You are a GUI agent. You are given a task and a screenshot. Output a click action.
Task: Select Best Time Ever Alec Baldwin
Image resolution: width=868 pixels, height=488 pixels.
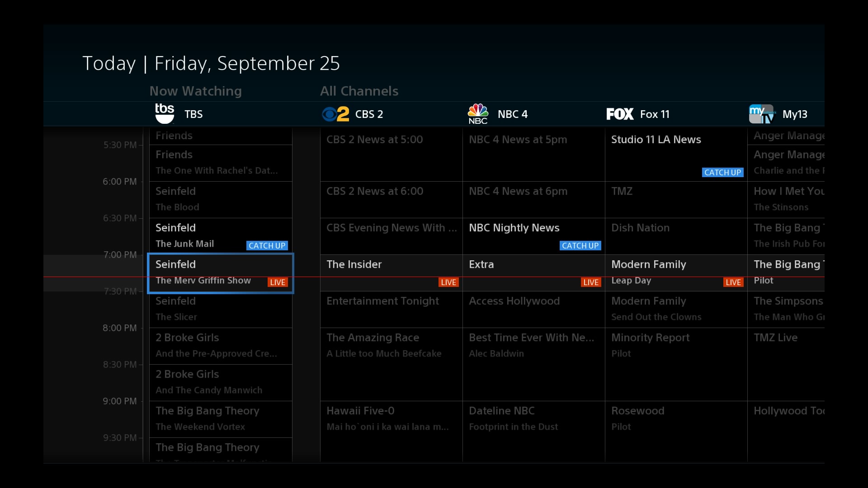(533, 364)
